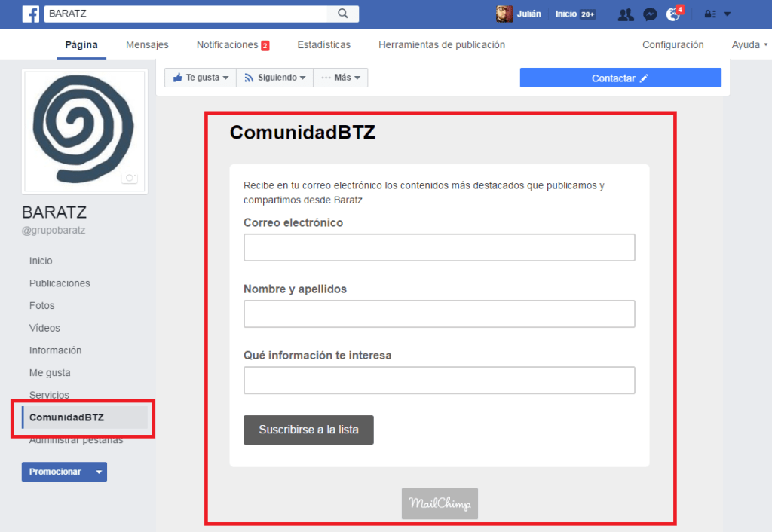This screenshot has height=532, width=772.
Task: Click the search magnifier button
Action: click(x=343, y=14)
